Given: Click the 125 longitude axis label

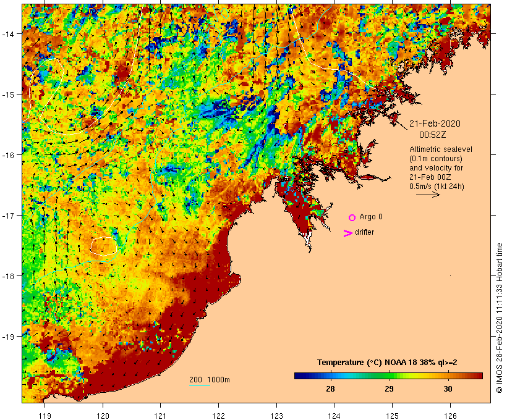Looking at the screenshot, I should point(392,416).
